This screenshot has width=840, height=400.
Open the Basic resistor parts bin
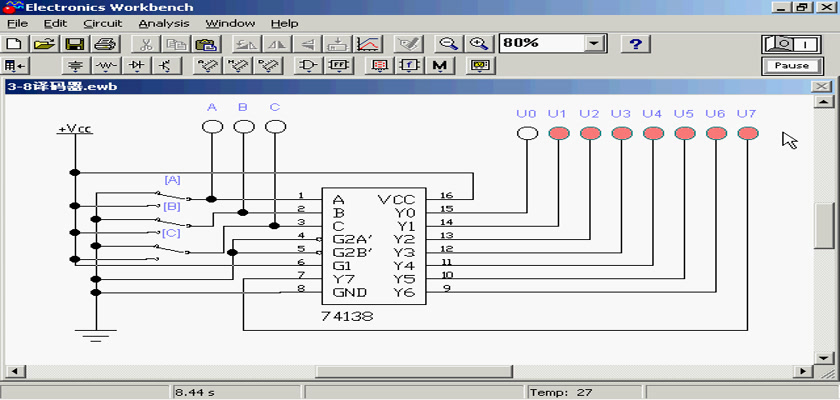[107, 66]
